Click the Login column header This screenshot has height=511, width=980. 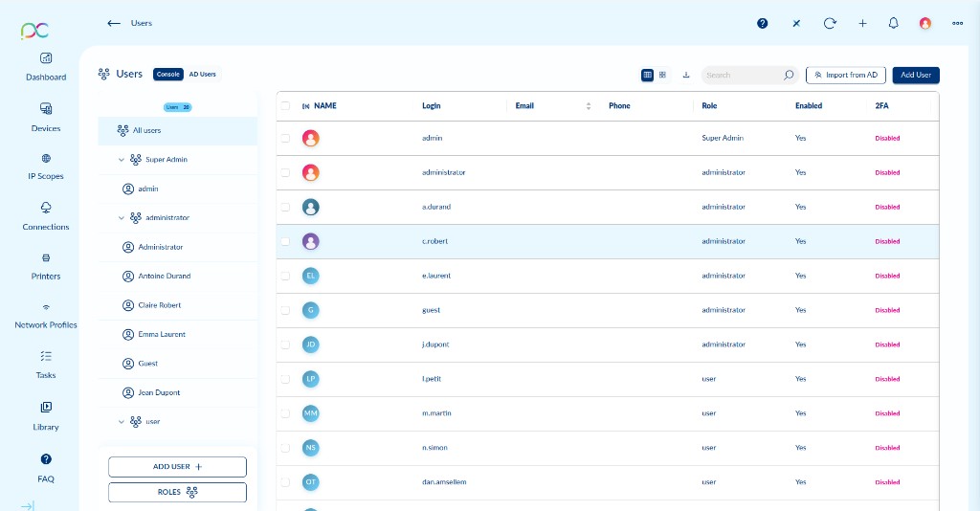(x=432, y=106)
